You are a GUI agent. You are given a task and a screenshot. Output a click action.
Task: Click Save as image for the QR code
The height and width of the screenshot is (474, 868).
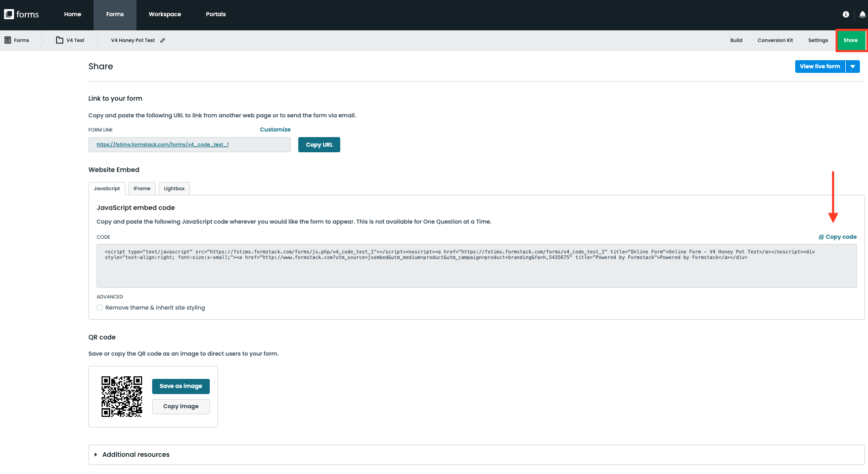pos(180,386)
